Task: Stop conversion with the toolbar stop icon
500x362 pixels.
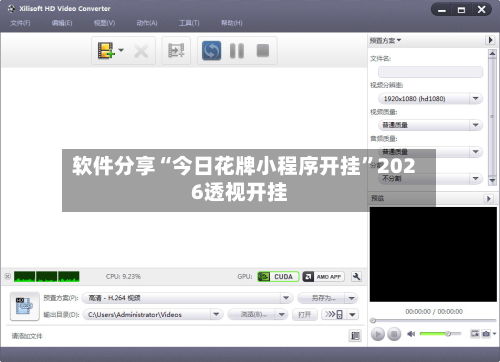Action: pos(263,51)
